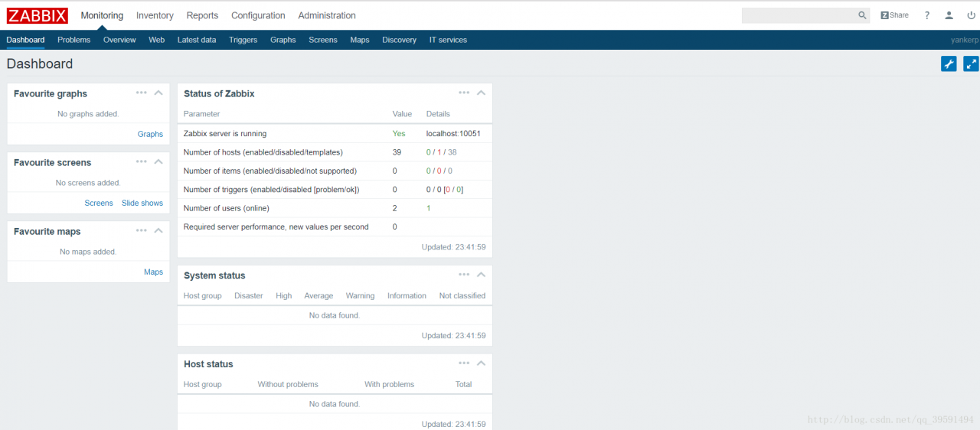The height and width of the screenshot is (430, 980).
Task: Click the Slide shows link
Action: point(142,203)
